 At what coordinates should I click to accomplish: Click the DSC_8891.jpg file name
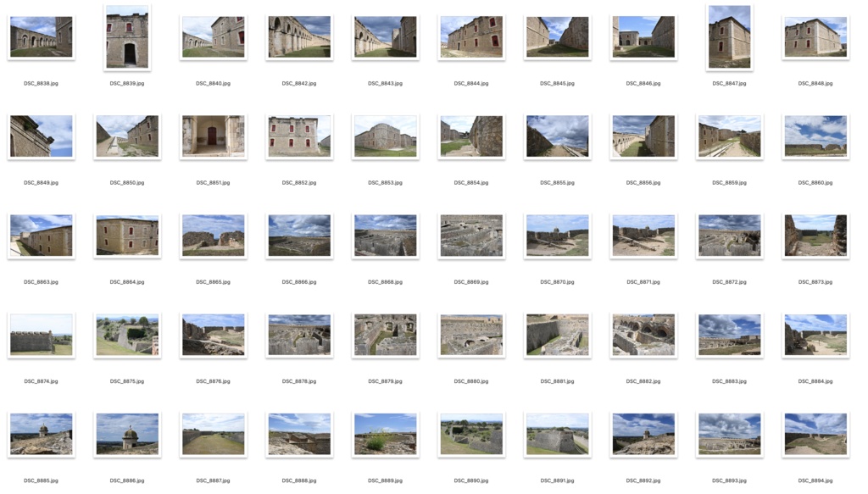[x=558, y=480]
